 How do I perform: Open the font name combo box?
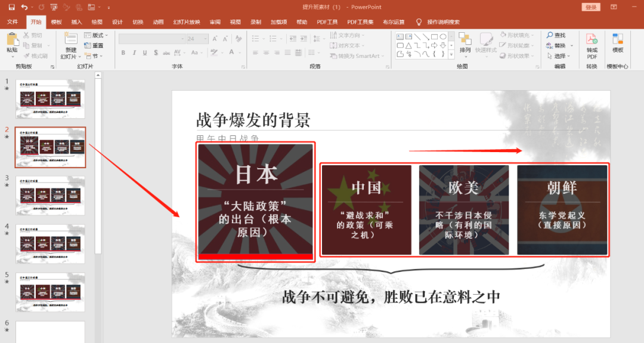click(152, 39)
